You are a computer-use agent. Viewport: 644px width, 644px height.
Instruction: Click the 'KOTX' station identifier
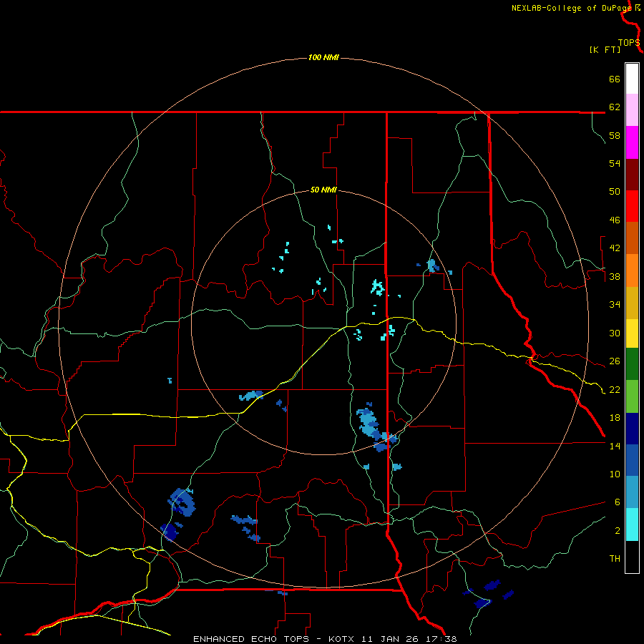343,639
